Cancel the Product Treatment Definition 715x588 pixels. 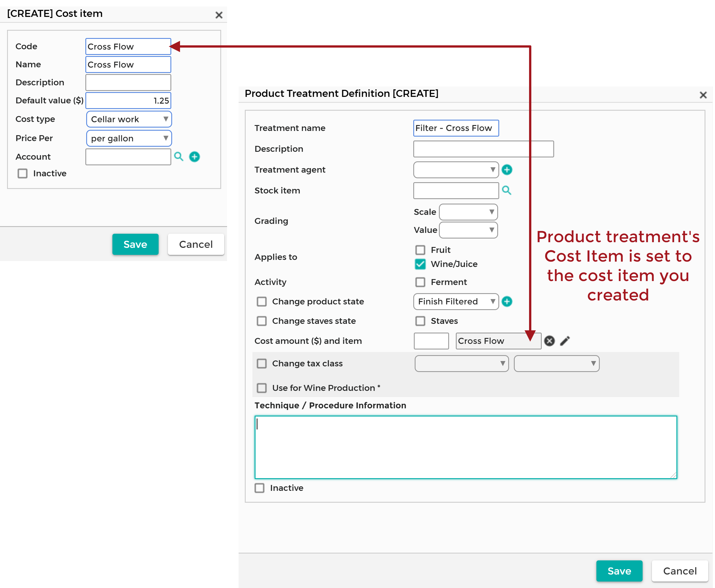tap(680, 571)
